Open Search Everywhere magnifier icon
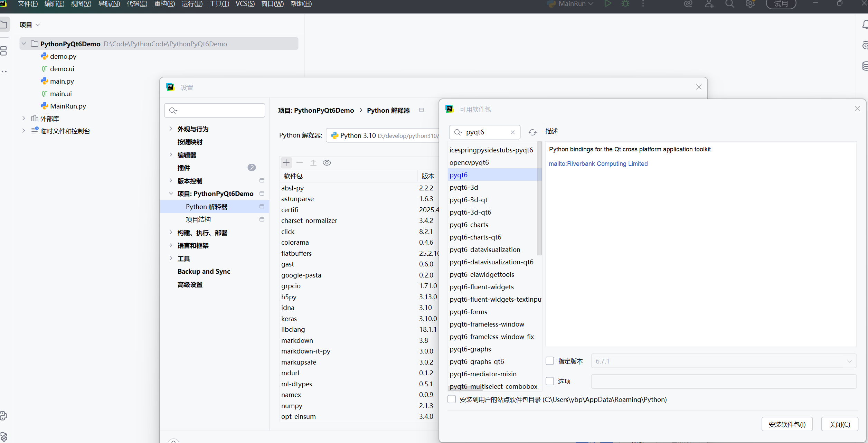868x443 pixels. [729, 4]
